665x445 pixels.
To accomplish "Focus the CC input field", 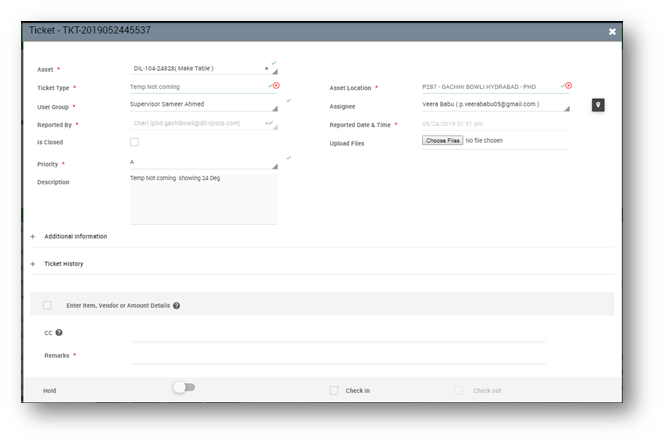I will [x=339, y=335].
